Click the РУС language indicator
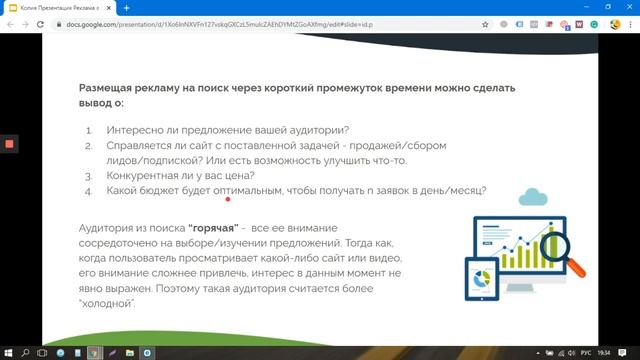The width and height of the screenshot is (640, 360). (586, 353)
